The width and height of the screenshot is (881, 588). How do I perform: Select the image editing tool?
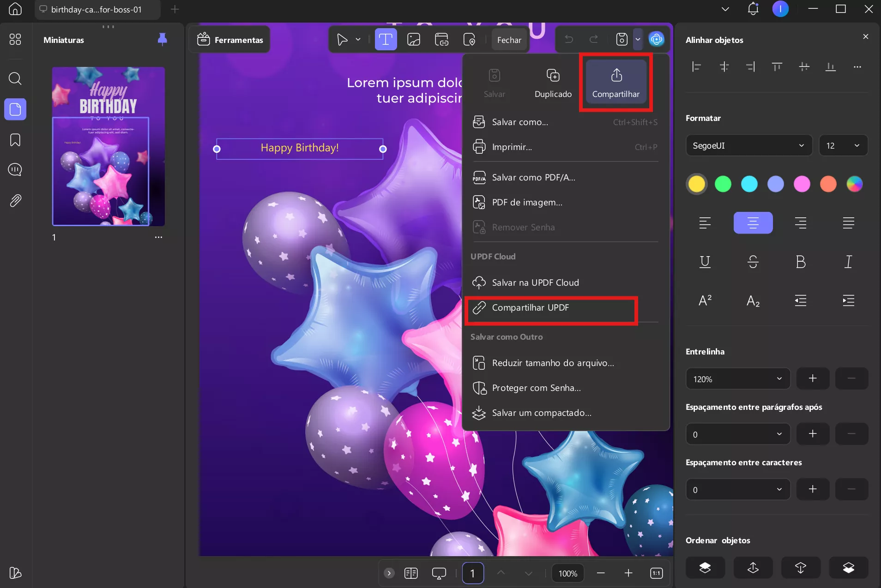414,40
